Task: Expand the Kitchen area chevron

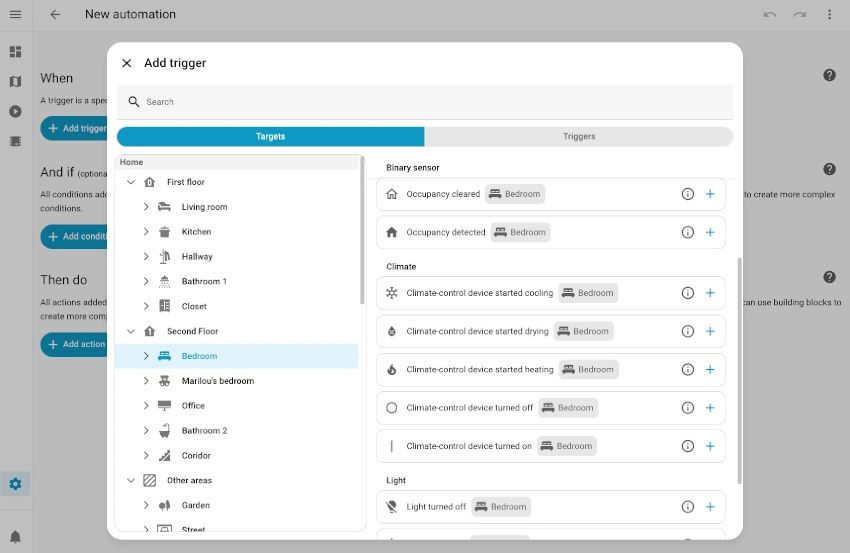Action: [x=146, y=232]
